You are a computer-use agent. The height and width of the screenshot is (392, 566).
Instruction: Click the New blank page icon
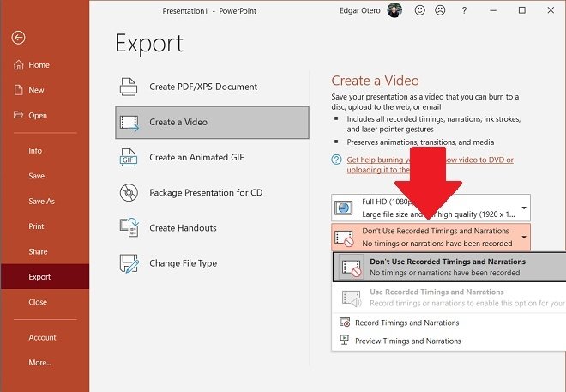[18, 90]
